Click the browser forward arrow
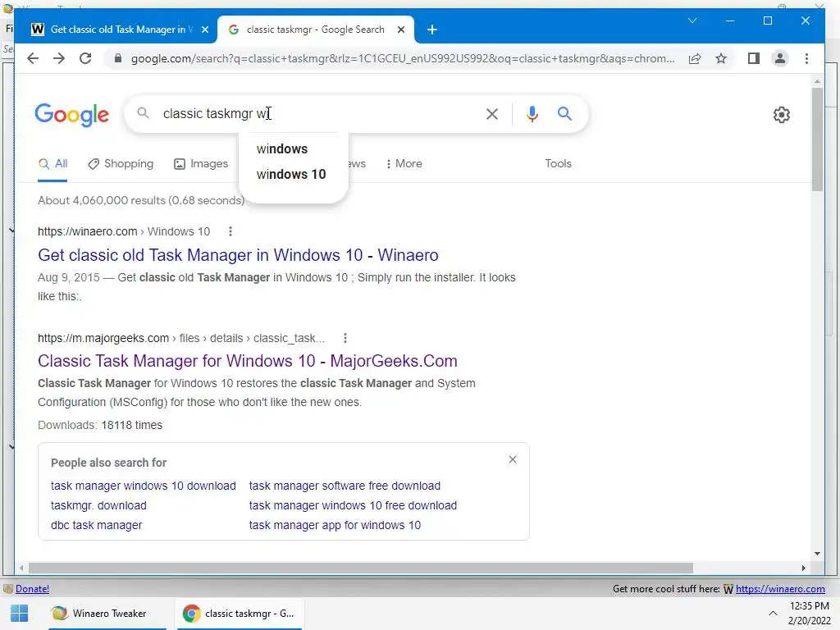840x630 pixels. click(x=59, y=58)
